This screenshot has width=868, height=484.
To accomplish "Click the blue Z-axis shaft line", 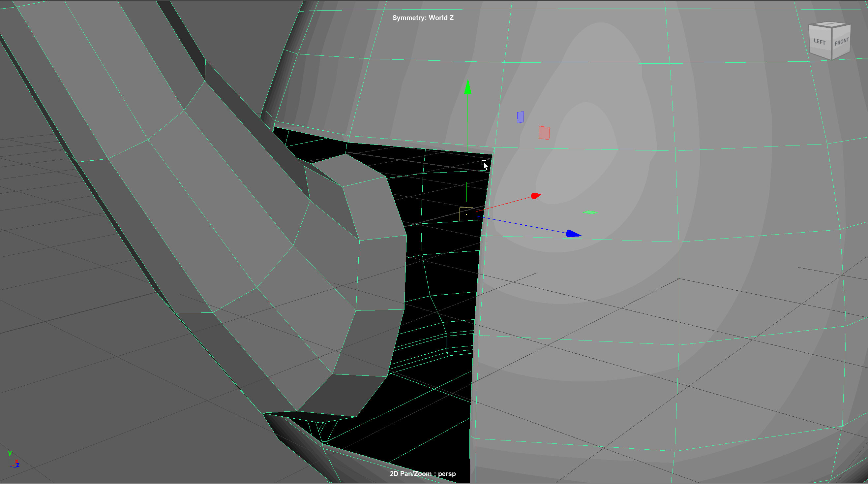I will click(522, 225).
